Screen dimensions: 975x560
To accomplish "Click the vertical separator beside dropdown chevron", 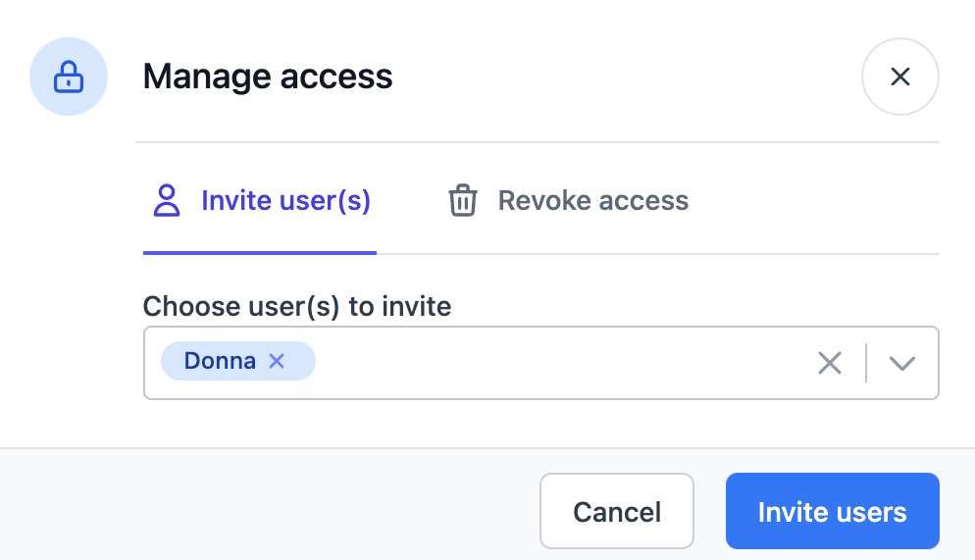I will click(866, 363).
